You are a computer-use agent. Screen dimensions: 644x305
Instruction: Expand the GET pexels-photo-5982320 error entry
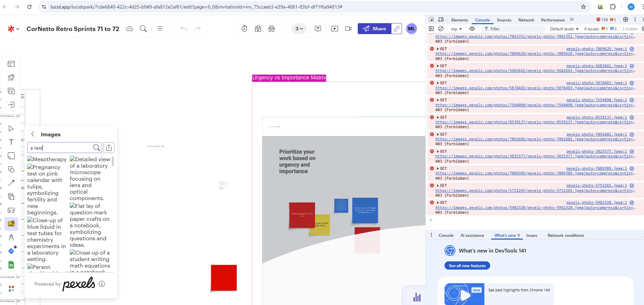click(x=438, y=203)
